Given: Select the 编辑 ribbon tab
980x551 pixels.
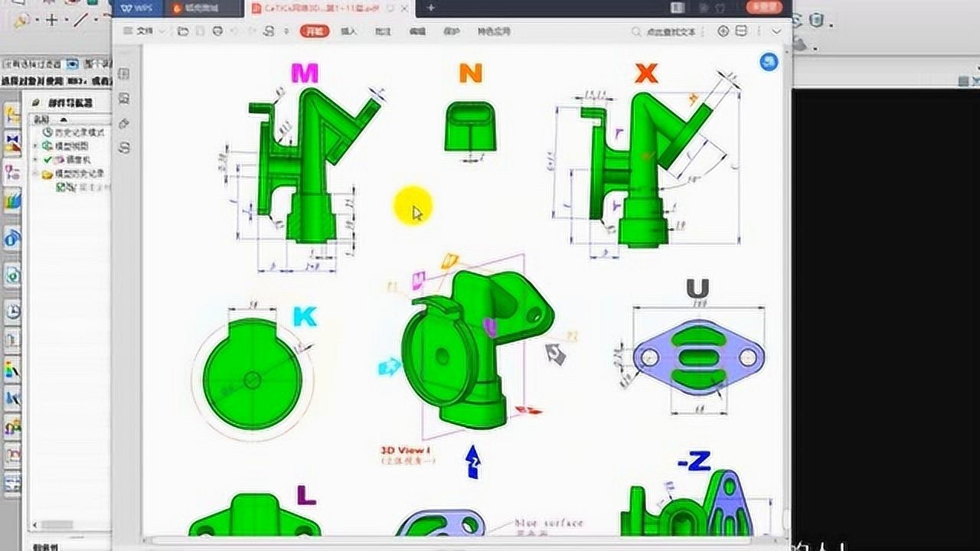Looking at the screenshot, I should click(x=417, y=31).
